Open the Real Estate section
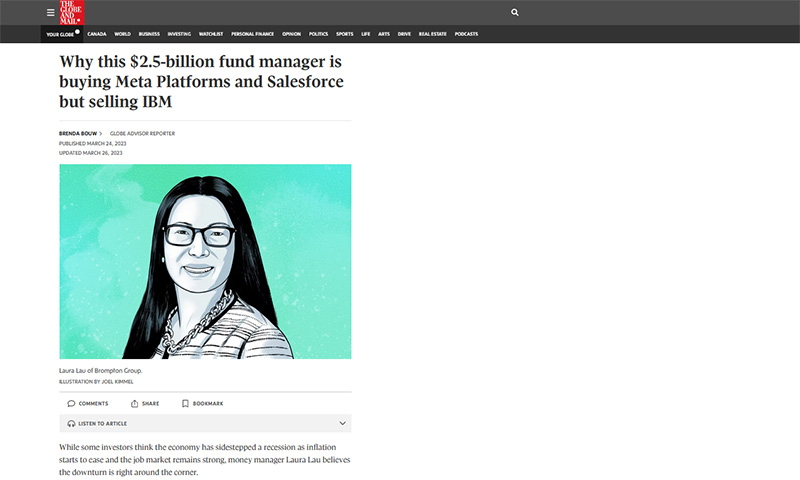Screen dimensions: 800x480 [x=433, y=34]
